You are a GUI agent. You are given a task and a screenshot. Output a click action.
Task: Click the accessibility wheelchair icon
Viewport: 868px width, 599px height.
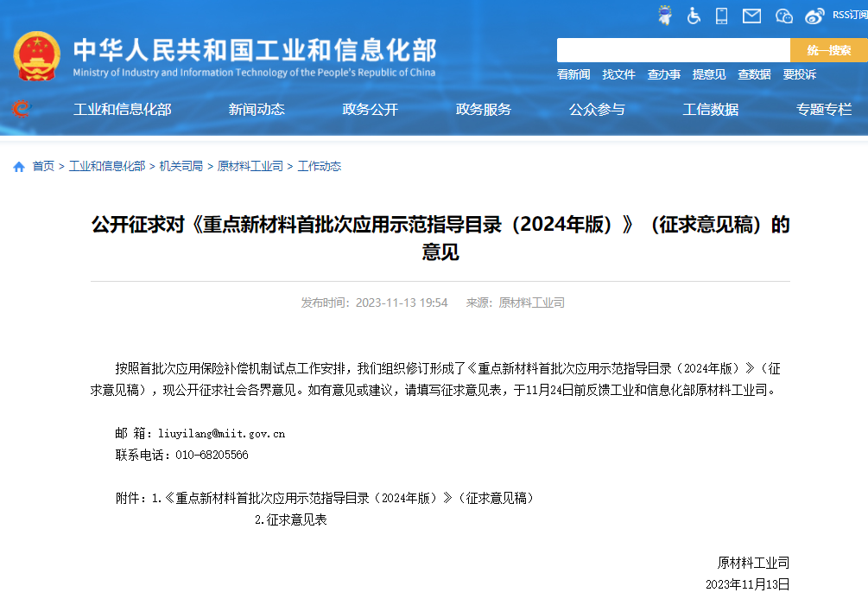(693, 15)
